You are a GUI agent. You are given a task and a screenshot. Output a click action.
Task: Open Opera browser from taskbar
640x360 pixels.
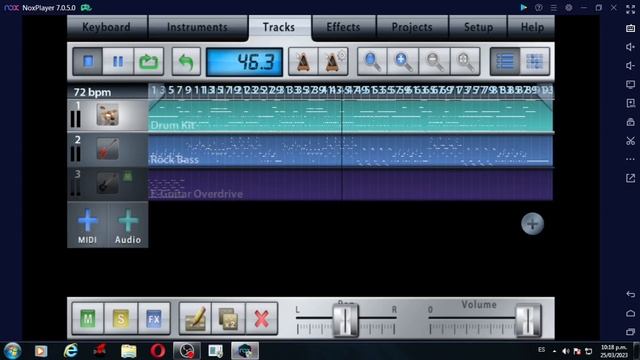[158, 351]
